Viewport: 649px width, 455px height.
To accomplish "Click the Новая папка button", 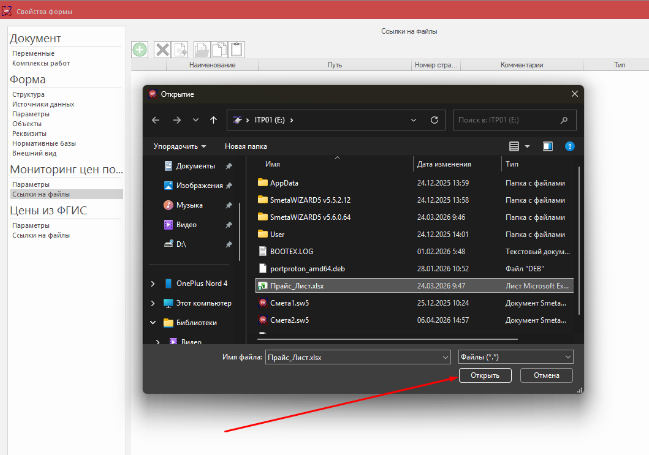I will click(246, 146).
